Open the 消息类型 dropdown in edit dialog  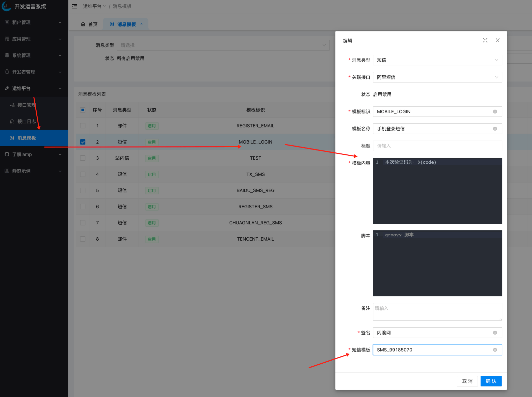click(x=437, y=60)
